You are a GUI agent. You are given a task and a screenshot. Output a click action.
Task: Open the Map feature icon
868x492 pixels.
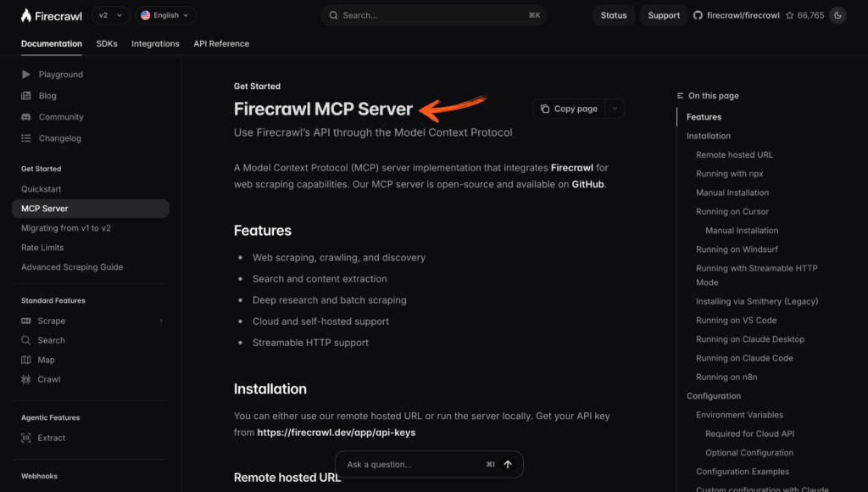pyautogui.click(x=26, y=360)
